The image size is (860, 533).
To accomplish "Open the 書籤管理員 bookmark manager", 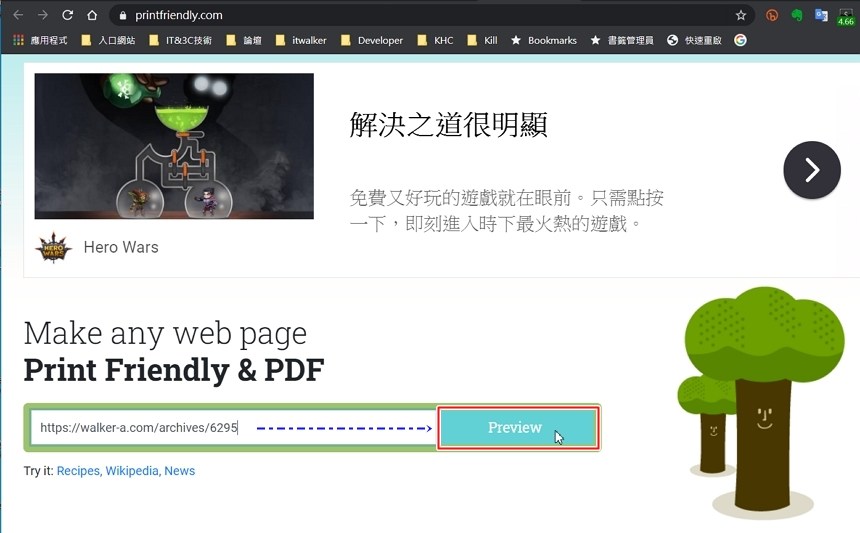I will pyautogui.click(x=622, y=40).
